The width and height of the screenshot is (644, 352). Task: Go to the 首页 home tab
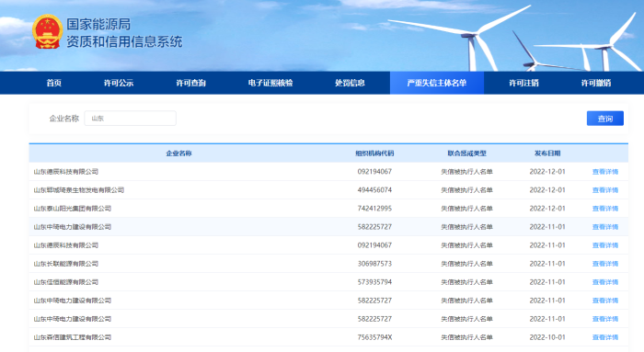tap(53, 83)
